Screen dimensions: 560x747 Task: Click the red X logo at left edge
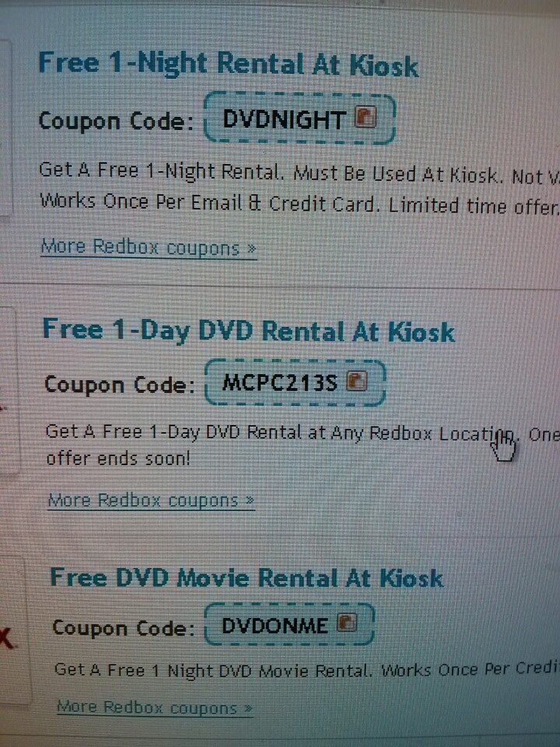(7, 638)
